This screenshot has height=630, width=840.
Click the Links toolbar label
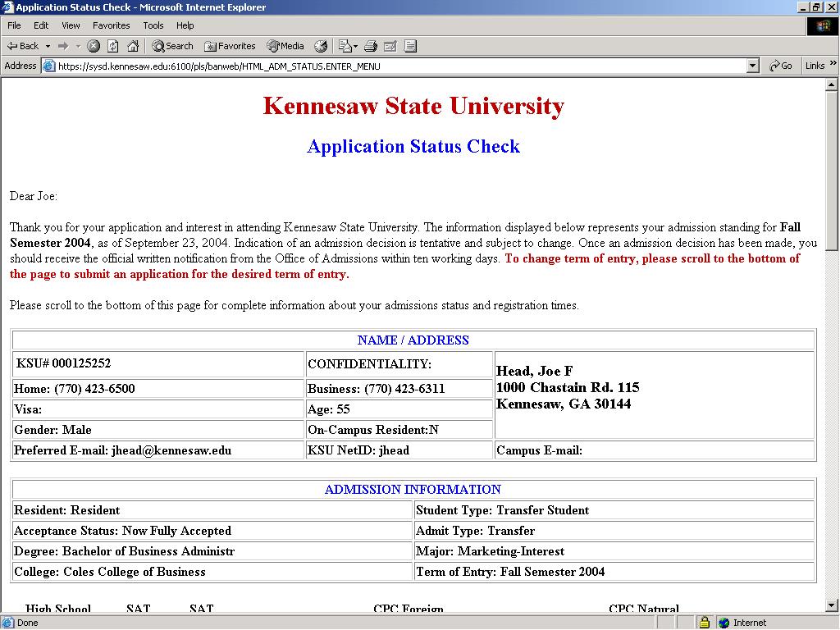tap(815, 66)
